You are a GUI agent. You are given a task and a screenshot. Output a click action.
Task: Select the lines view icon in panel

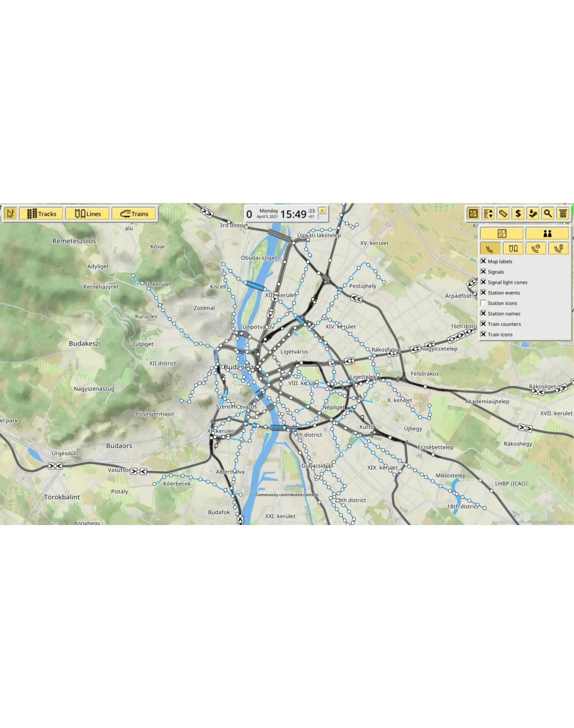[x=513, y=248]
